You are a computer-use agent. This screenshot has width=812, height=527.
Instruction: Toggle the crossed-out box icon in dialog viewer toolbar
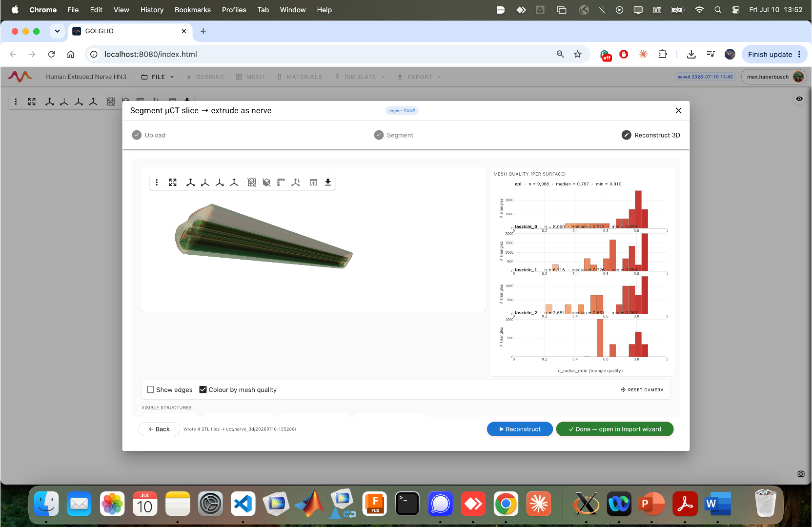(x=266, y=182)
